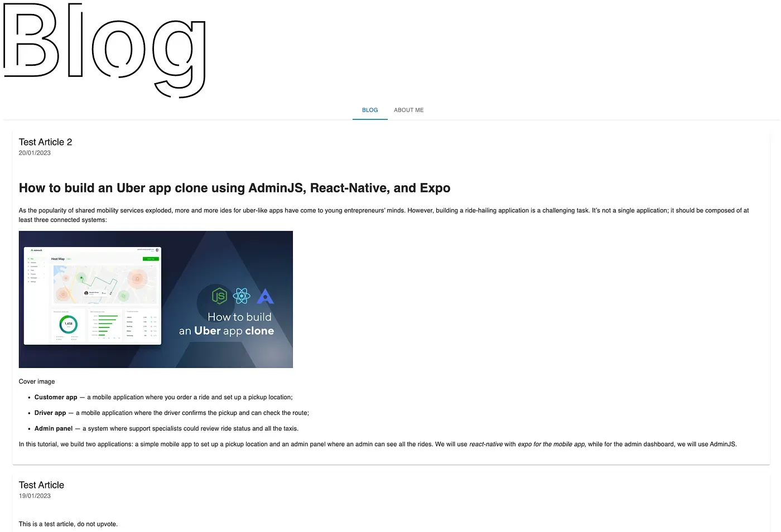Open the Test Article 2 heading
This screenshot has width=781, height=532.
tap(45, 142)
